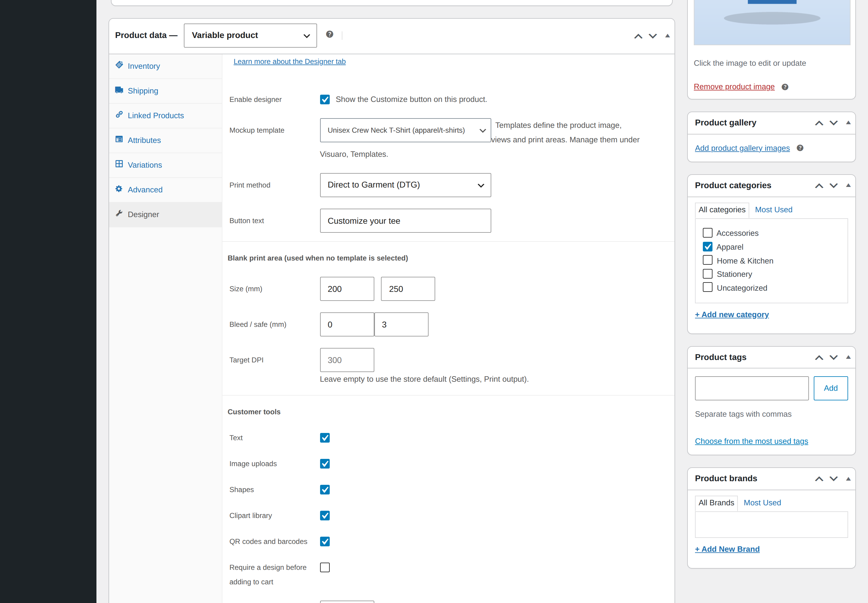Open the Mockup template dropdown
868x603 pixels.
[x=405, y=130]
